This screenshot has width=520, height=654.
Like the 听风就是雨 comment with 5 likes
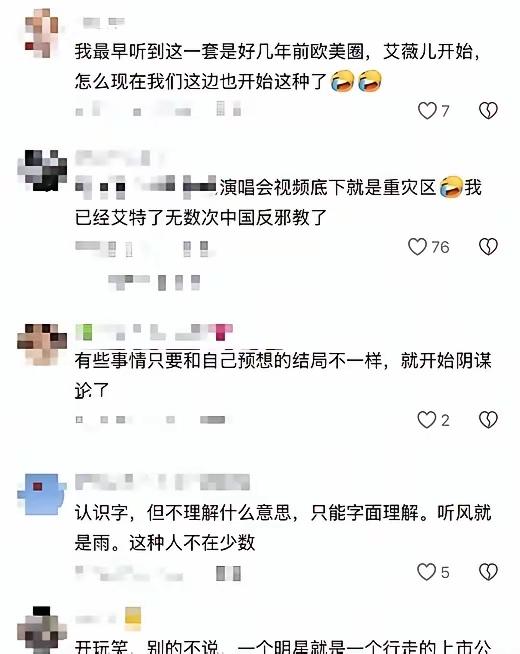point(427,572)
